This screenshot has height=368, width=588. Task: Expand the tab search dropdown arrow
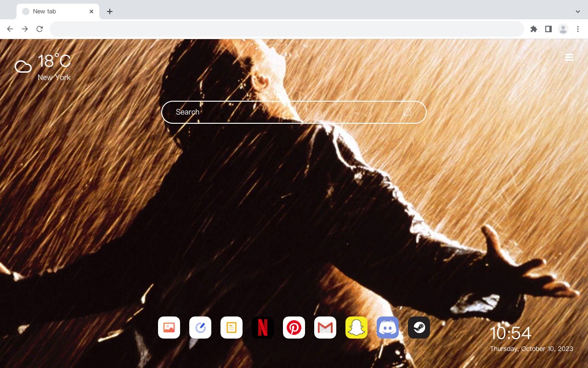[578, 11]
